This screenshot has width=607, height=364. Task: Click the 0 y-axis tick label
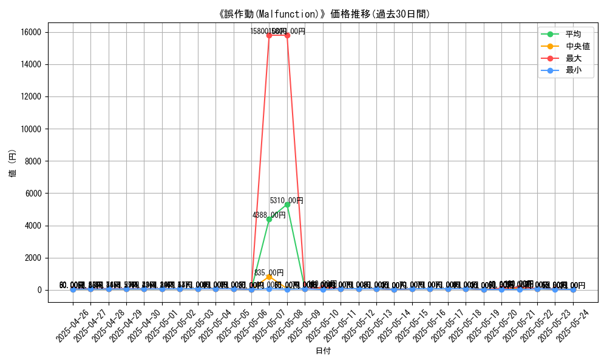[39, 290]
